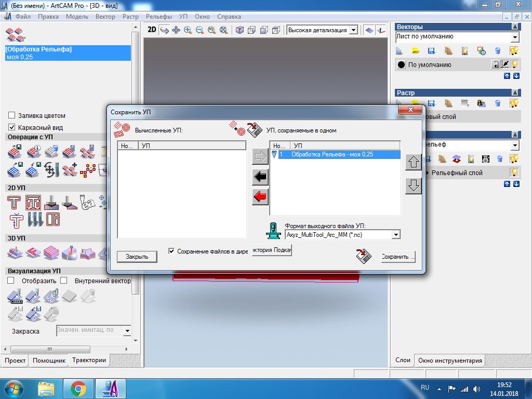Screen dimensions: 532x399
Task: Open the Лист по умолчанию dropdown
Action: click(x=515, y=37)
